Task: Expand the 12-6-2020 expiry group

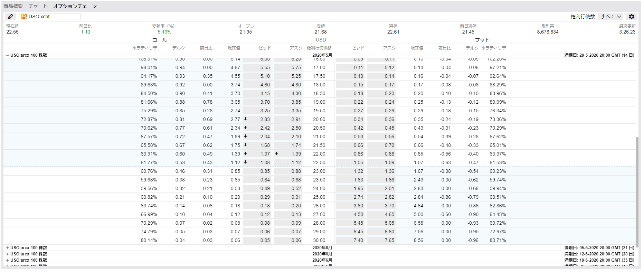Action: click(8, 254)
